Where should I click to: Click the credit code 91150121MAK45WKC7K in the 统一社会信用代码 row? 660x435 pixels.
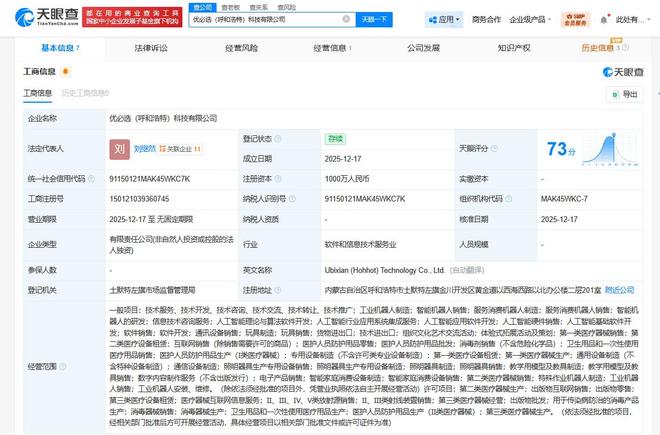coord(149,179)
